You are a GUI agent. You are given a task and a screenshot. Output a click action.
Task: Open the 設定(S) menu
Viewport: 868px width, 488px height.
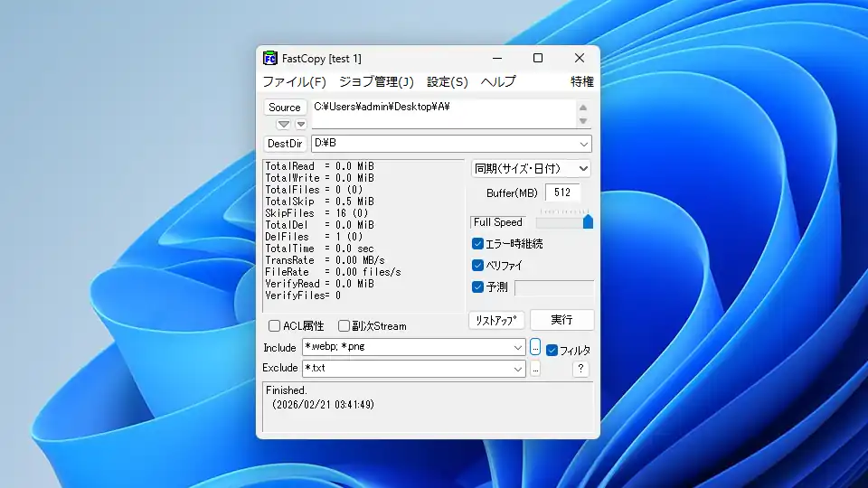point(448,82)
